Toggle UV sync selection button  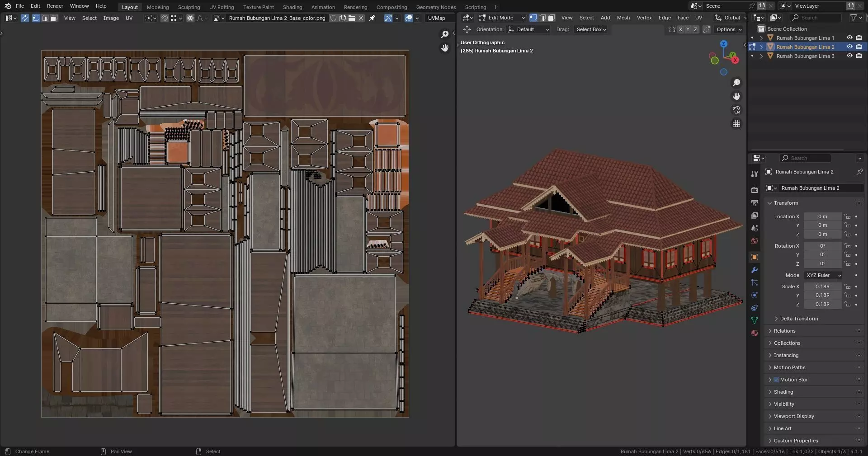(x=25, y=18)
